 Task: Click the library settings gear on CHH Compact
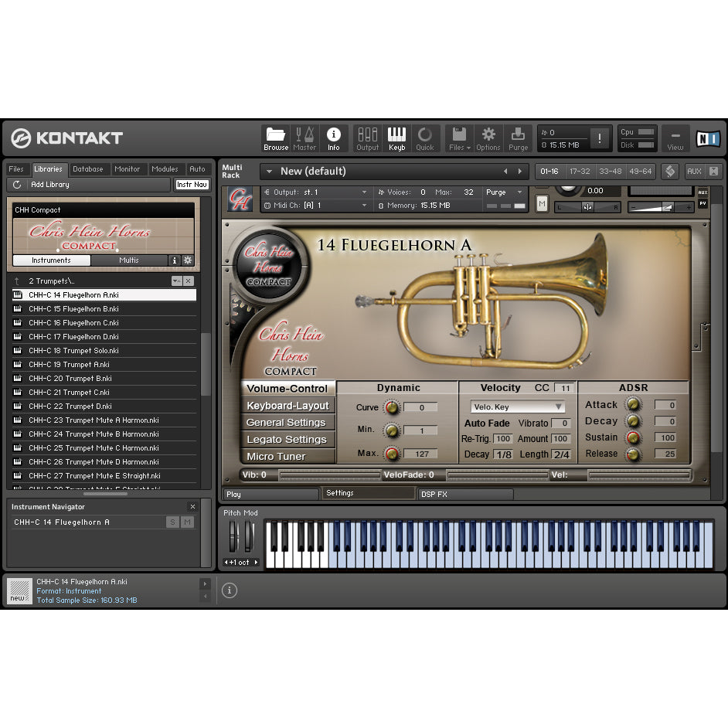click(x=186, y=260)
